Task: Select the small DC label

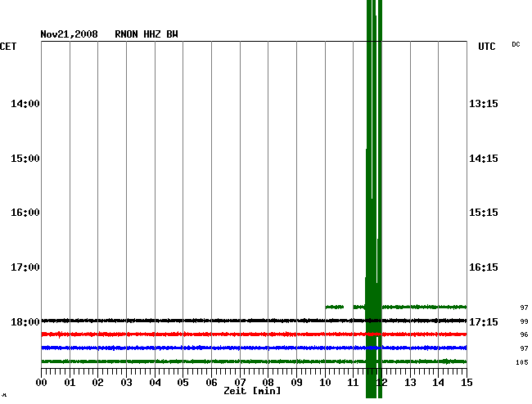Action: click(516, 44)
